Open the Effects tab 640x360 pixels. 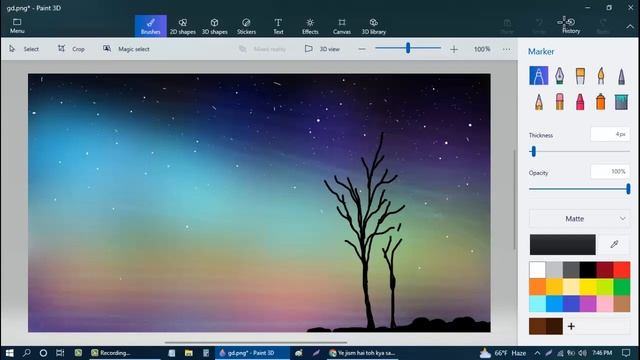[x=310, y=26]
